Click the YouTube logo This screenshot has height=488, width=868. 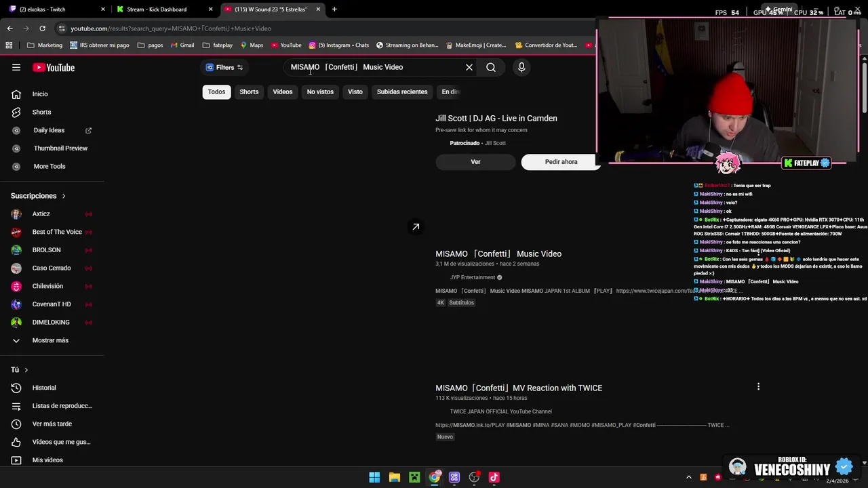[x=54, y=67]
